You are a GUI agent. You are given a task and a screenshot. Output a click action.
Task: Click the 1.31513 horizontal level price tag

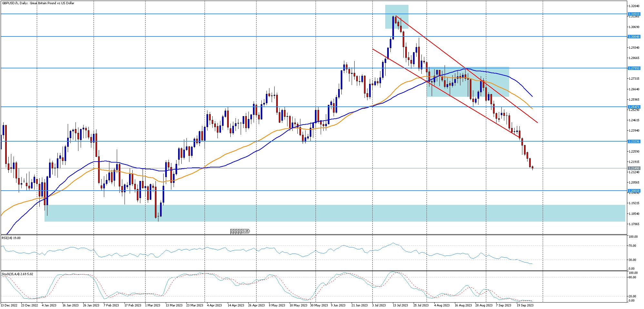click(634, 14)
